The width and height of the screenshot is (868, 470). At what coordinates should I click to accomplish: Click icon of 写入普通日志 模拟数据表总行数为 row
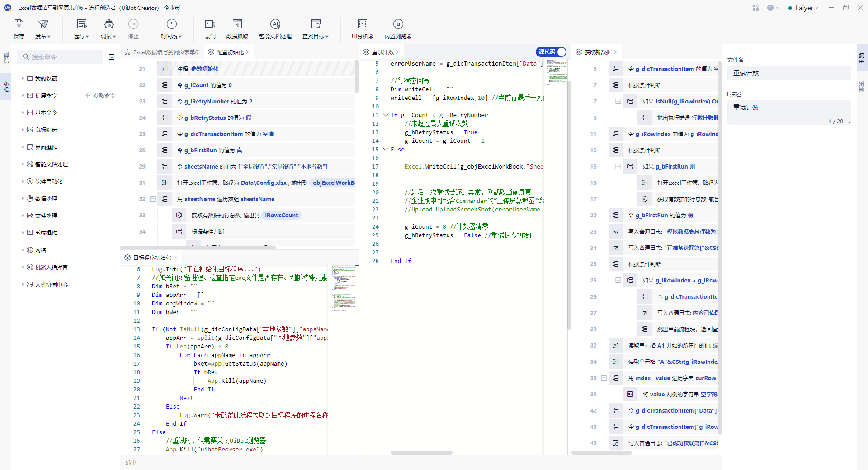pos(616,231)
